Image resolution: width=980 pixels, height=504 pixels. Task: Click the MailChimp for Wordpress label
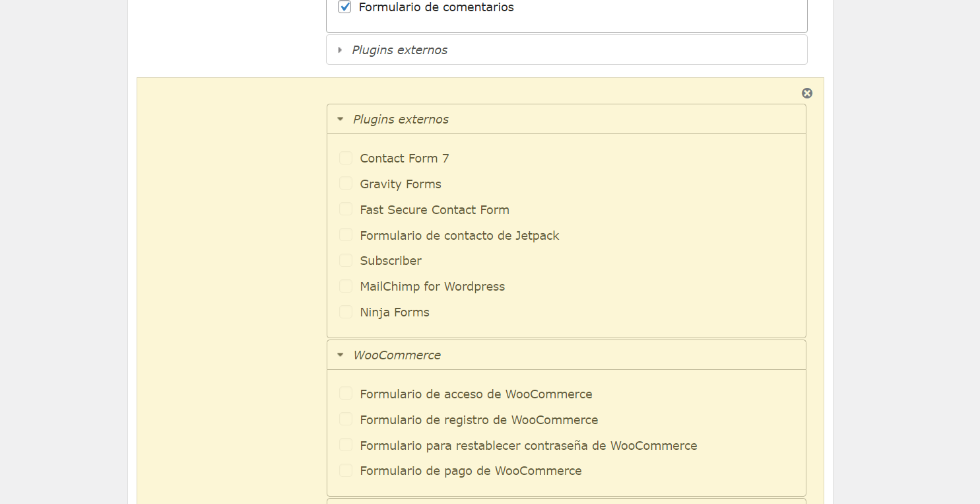[x=432, y=287]
